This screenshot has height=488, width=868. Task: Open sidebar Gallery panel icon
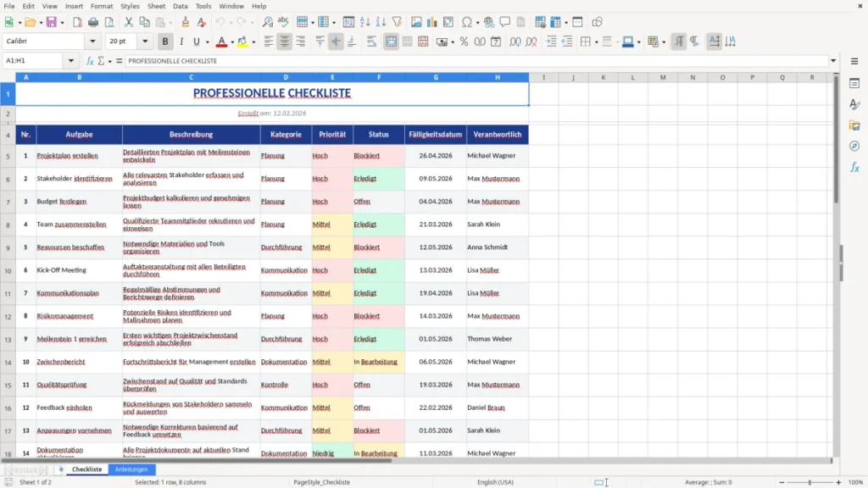[854, 125]
